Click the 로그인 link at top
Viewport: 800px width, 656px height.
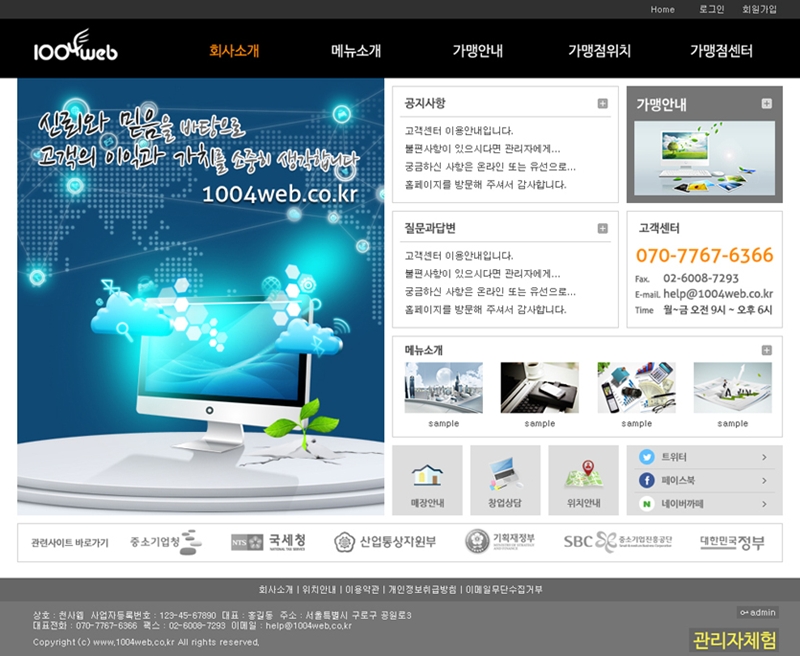pyautogui.click(x=711, y=9)
